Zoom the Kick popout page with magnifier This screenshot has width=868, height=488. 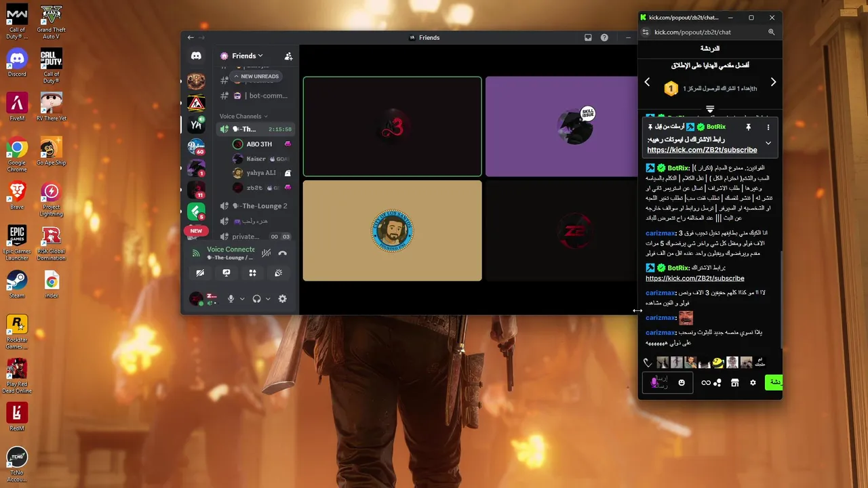tap(771, 32)
